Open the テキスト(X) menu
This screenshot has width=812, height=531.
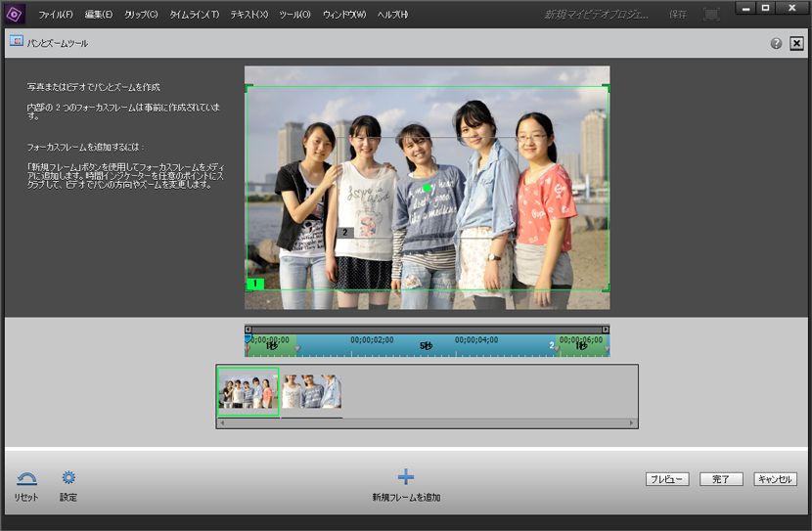click(249, 15)
